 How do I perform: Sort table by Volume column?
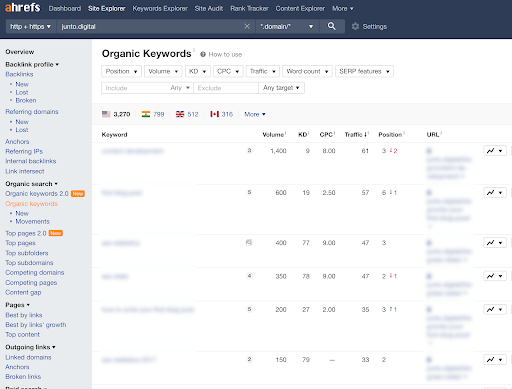pyautogui.click(x=273, y=135)
